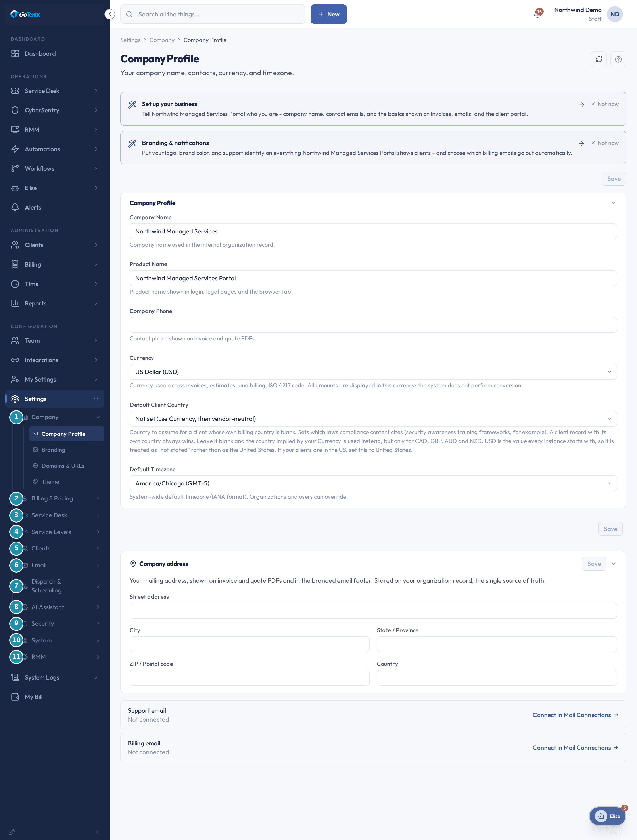This screenshot has width=637, height=840.
Task: Expand Service Desk under Operations
Action: [55, 91]
